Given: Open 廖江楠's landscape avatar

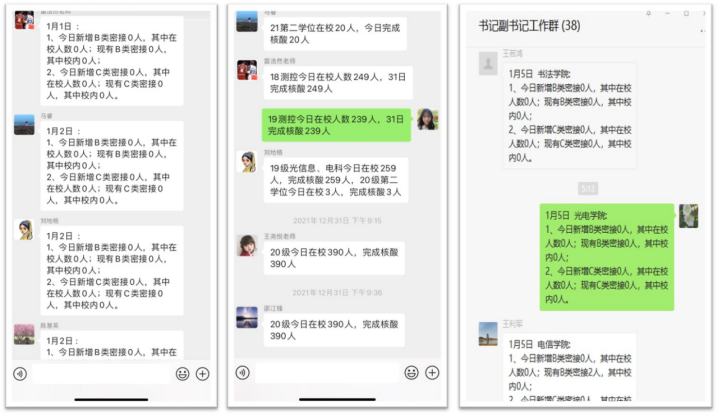Looking at the screenshot, I should coord(247,317).
